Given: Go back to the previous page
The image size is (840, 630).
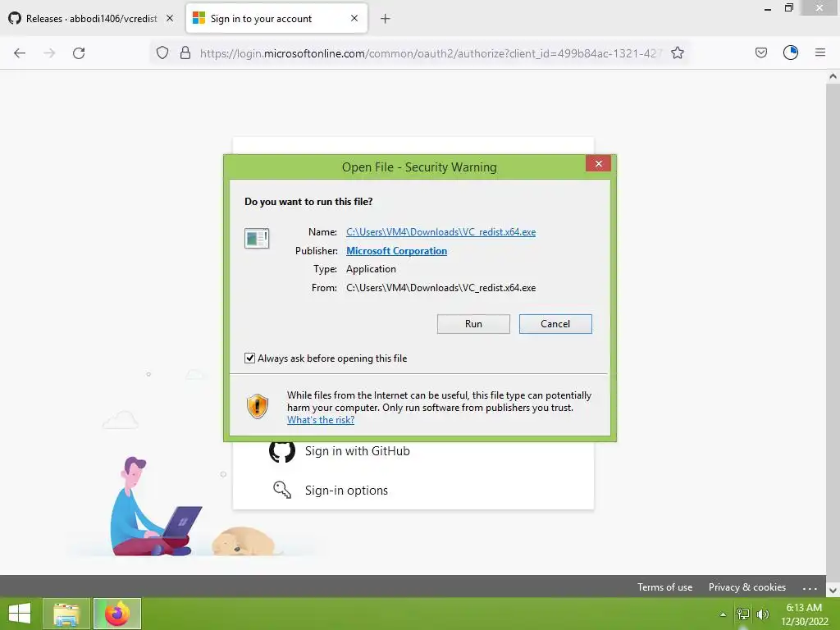Looking at the screenshot, I should pyautogui.click(x=20, y=53).
